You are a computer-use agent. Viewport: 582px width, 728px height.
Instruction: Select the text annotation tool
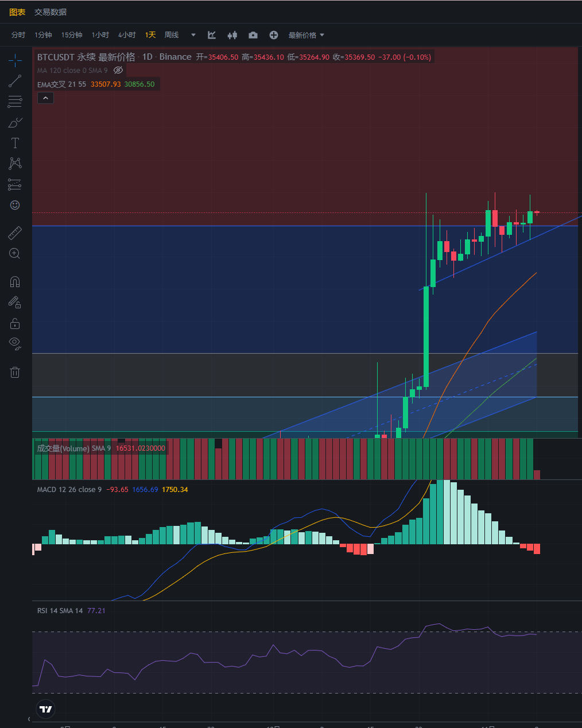15,143
